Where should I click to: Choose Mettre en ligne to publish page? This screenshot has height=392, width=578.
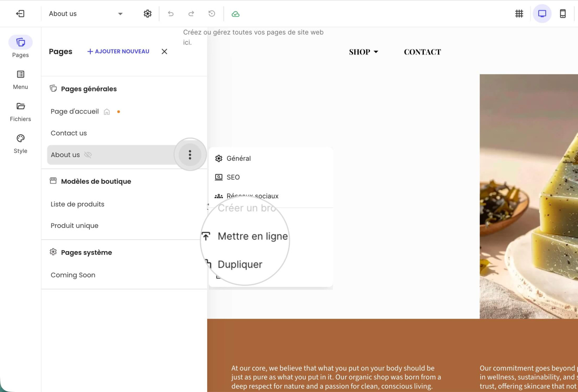252,236
